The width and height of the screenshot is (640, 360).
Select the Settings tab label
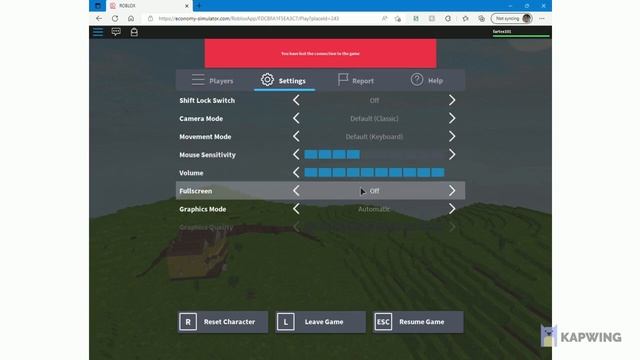[292, 81]
